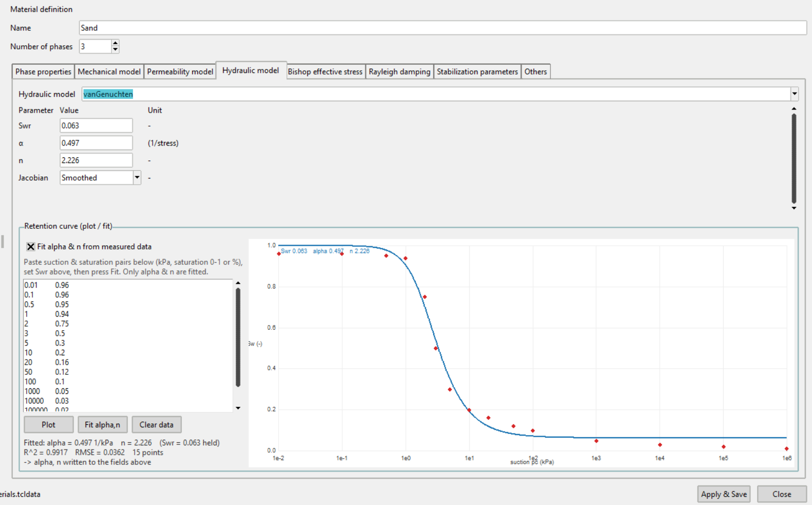Open the Hydraulic model dropdown arrow
The height and width of the screenshot is (505, 812).
click(x=795, y=94)
